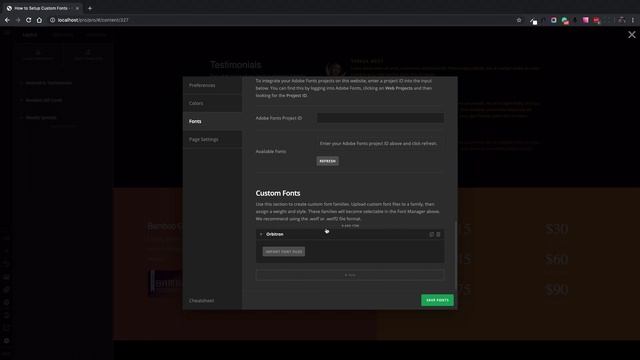This screenshot has height=360, width=640.
Task: Go back in the browser
Action: tap(7, 20)
